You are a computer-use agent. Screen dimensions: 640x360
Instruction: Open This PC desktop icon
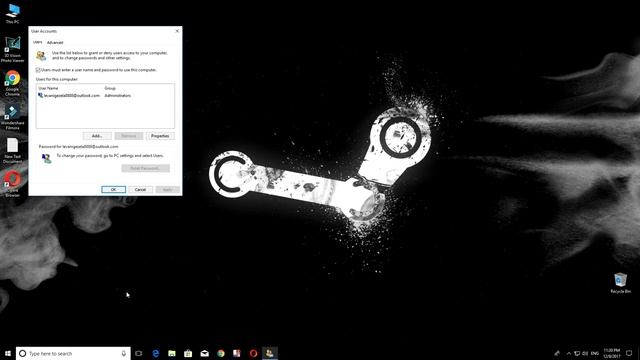point(12,13)
